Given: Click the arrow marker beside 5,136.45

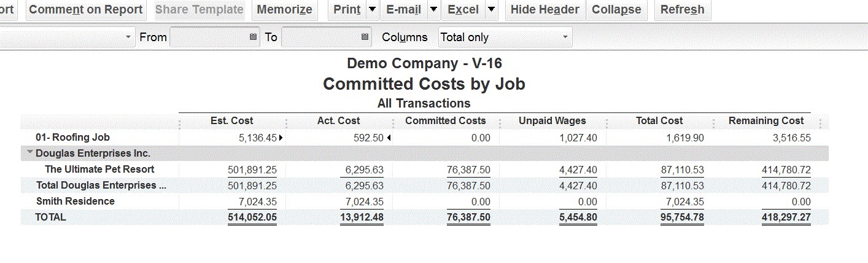Looking at the screenshot, I should coord(281,138).
